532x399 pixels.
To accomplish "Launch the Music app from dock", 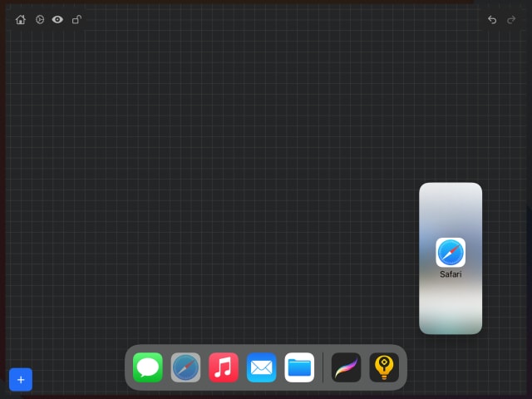I will click(x=224, y=367).
